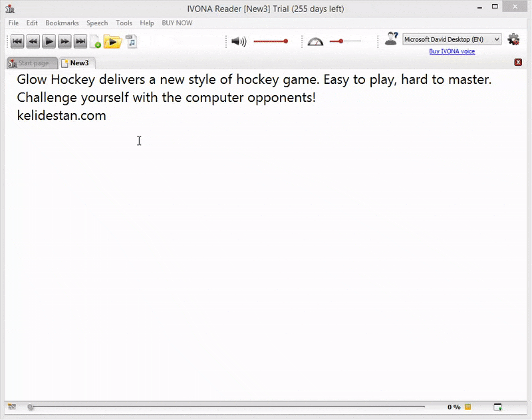The width and height of the screenshot is (532, 420).
Task: Click the BUY NOW menu item
Action: [x=177, y=23]
